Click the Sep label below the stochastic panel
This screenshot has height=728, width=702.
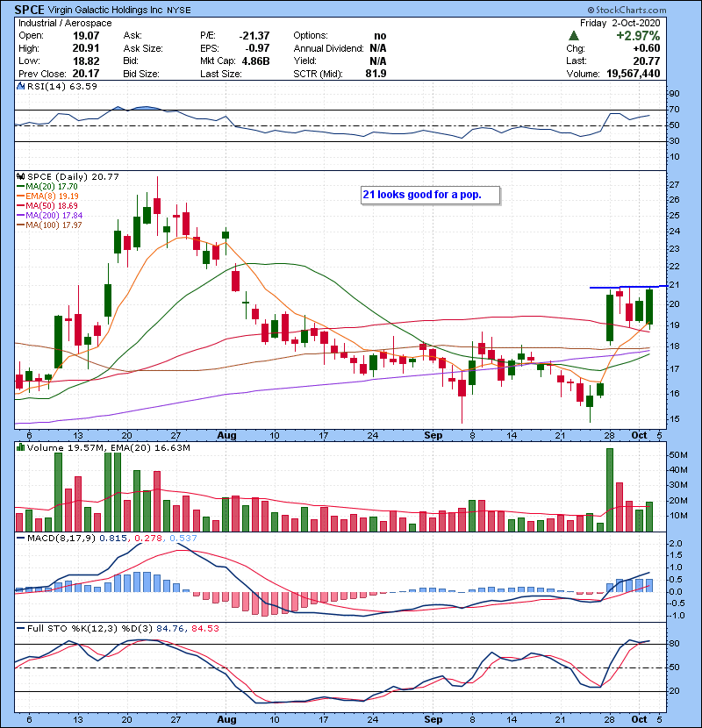[433, 719]
